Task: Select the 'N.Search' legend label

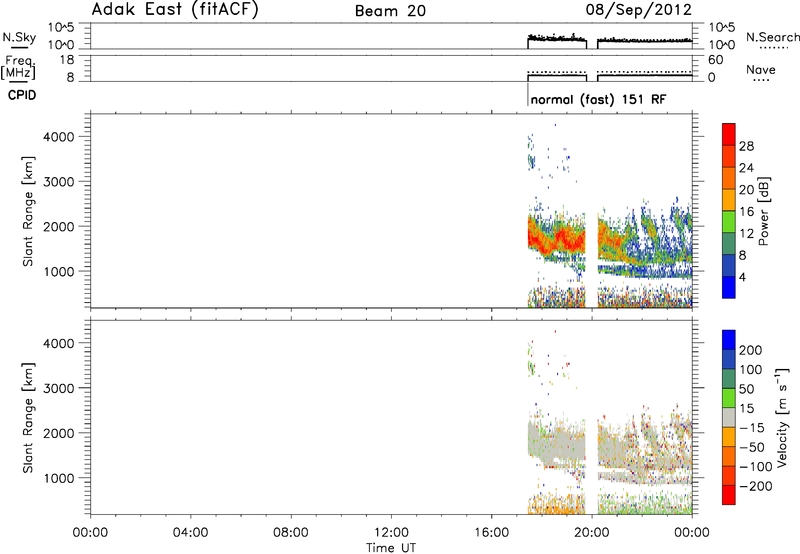Action: pyautogui.click(x=772, y=37)
